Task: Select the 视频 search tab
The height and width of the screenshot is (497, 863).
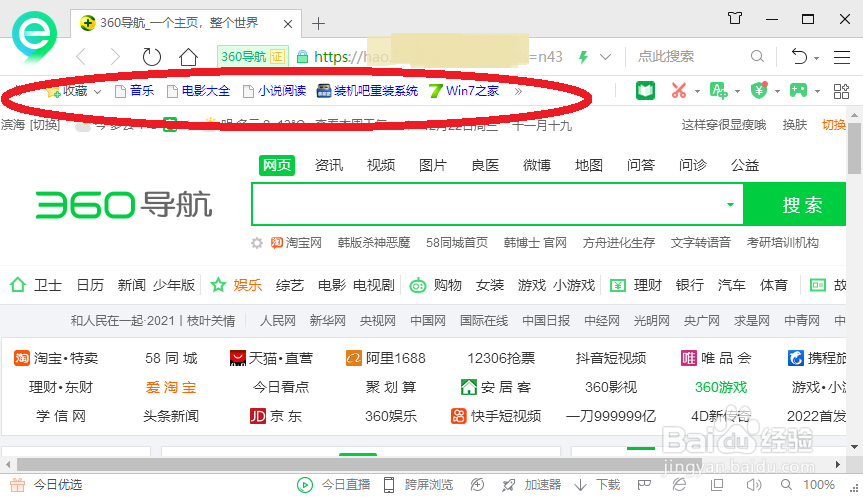Action: (381, 165)
